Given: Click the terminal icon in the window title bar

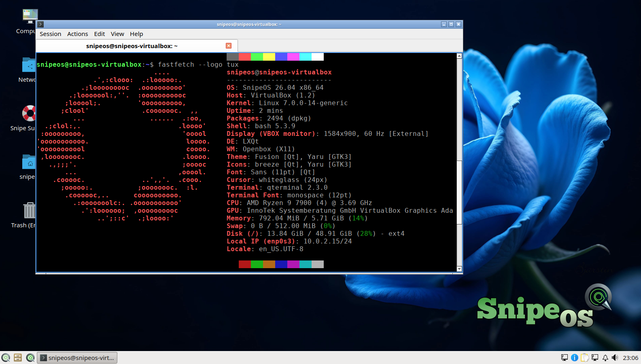Looking at the screenshot, I should coord(40,24).
